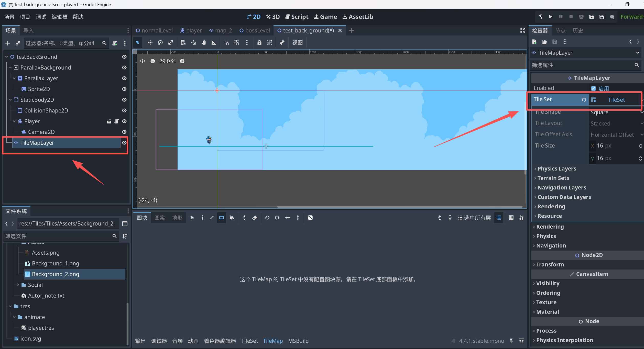Toggle visibility of Sprite2D node
Image resolution: width=644 pixels, height=349 pixels.
tap(124, 89)
